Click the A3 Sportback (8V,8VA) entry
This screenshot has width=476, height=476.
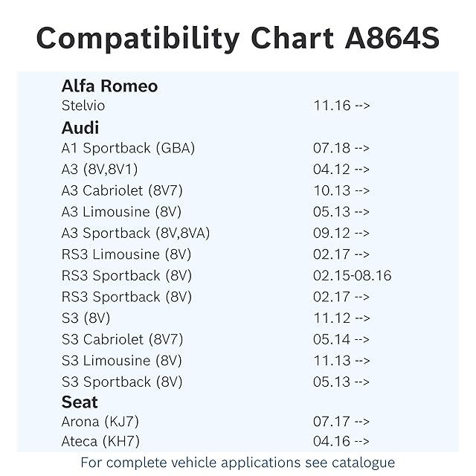(x=135, y=233)
